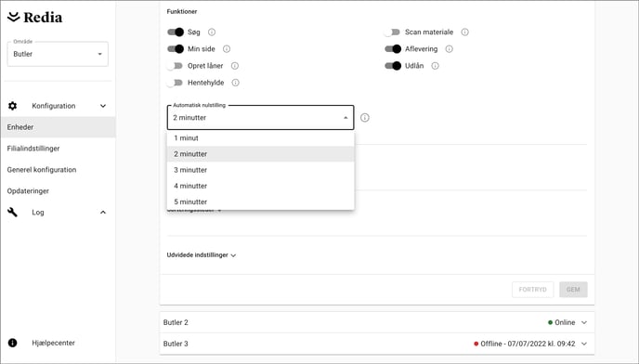Click the green Online status dot
Screen dimensions: 639x364
click(550, 322)
